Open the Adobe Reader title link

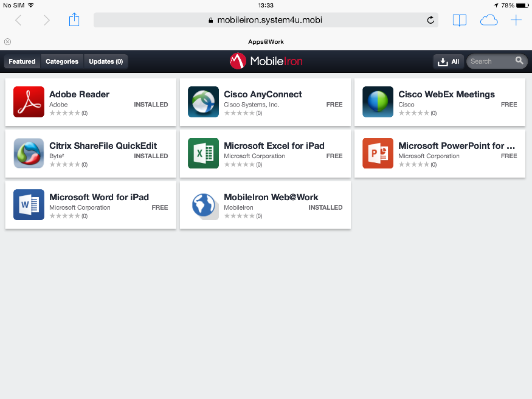click(x=80, y=94)
